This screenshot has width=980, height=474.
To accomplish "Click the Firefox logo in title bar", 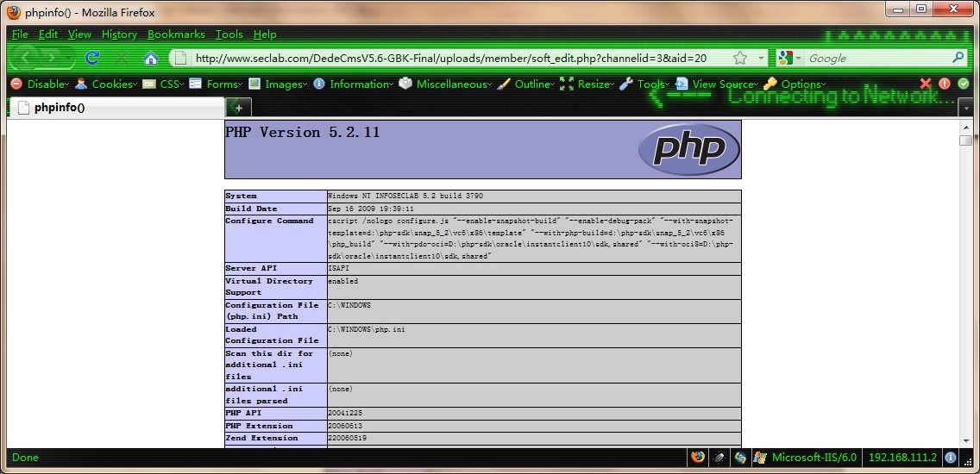I will [14, 12].
